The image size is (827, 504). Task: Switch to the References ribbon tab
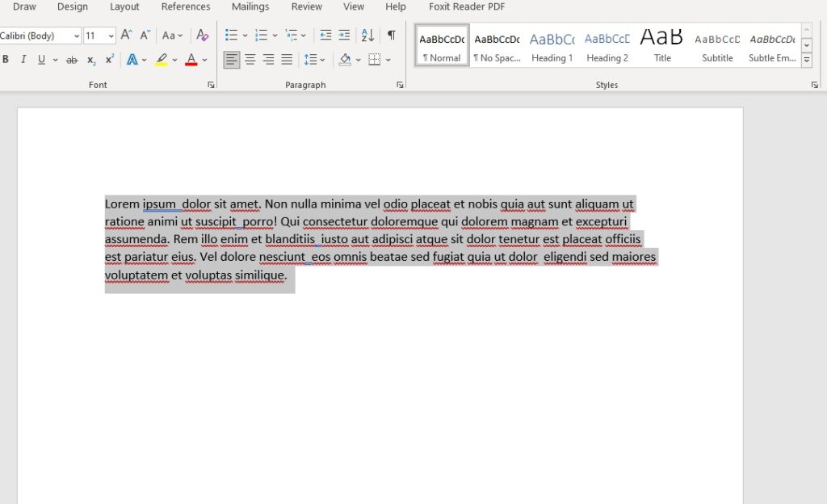[x=186, y=6]
